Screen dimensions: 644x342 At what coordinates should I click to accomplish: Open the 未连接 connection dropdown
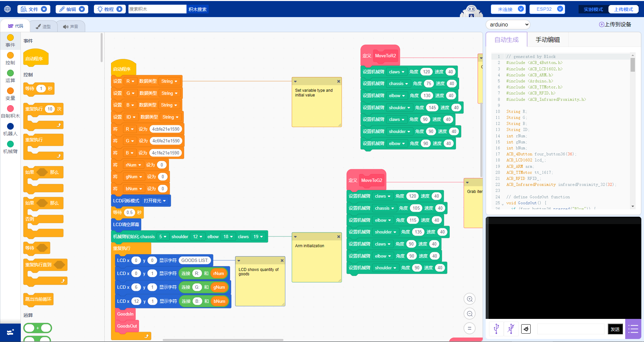coord(508,9)
